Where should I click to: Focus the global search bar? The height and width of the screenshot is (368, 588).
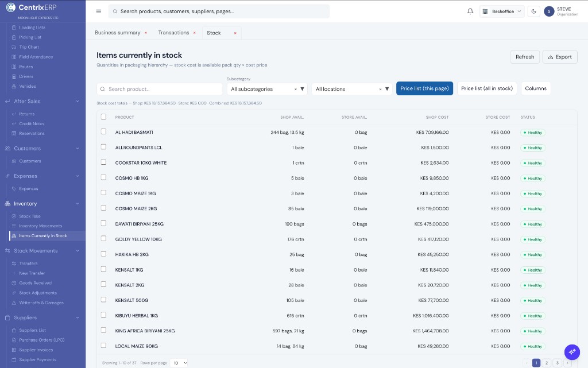click(x=219, y=11)
